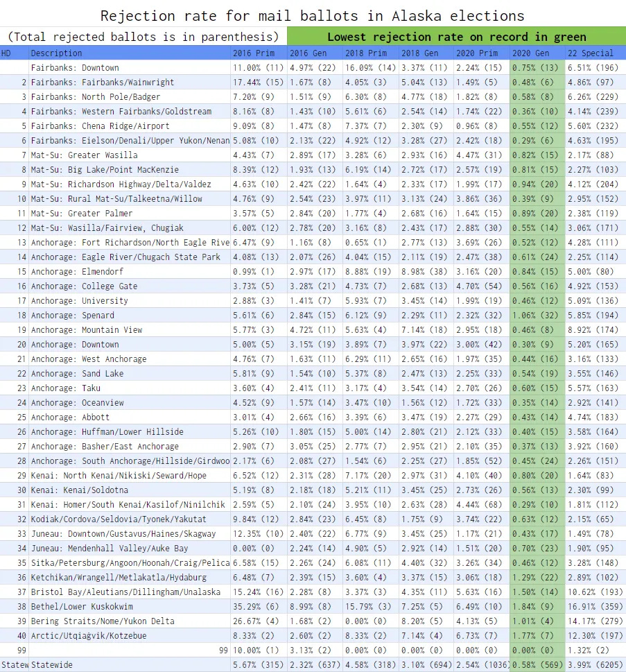Select the 'Arctic/Utqiaġvik/Kotzebue' cell
Image resolution: width=626 pixels, height=672 pixels.
pos(130,636)
